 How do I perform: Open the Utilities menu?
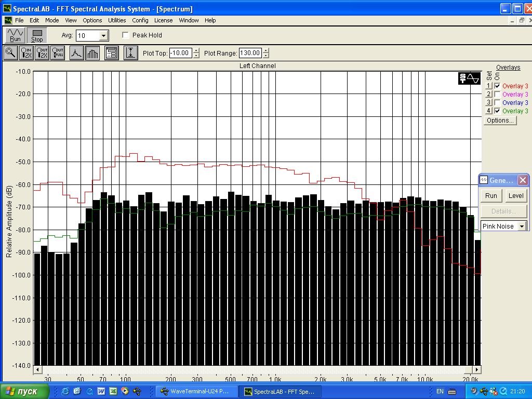point(117,20)
